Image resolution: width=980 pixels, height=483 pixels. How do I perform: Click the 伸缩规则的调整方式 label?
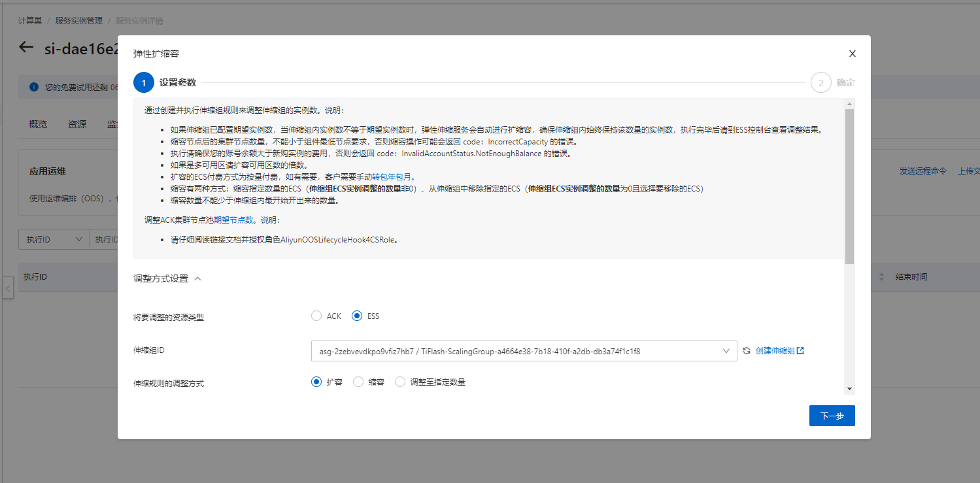tap(169, 384)
